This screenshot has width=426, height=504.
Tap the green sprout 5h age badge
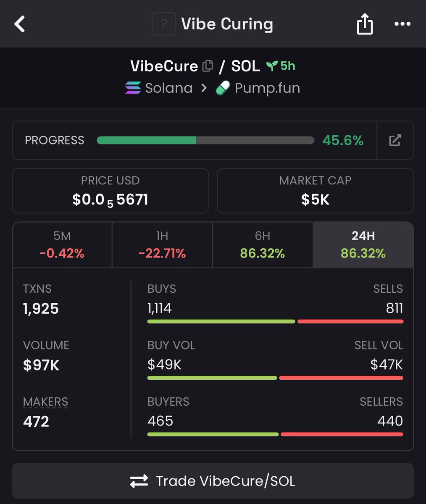pos(281,66)
